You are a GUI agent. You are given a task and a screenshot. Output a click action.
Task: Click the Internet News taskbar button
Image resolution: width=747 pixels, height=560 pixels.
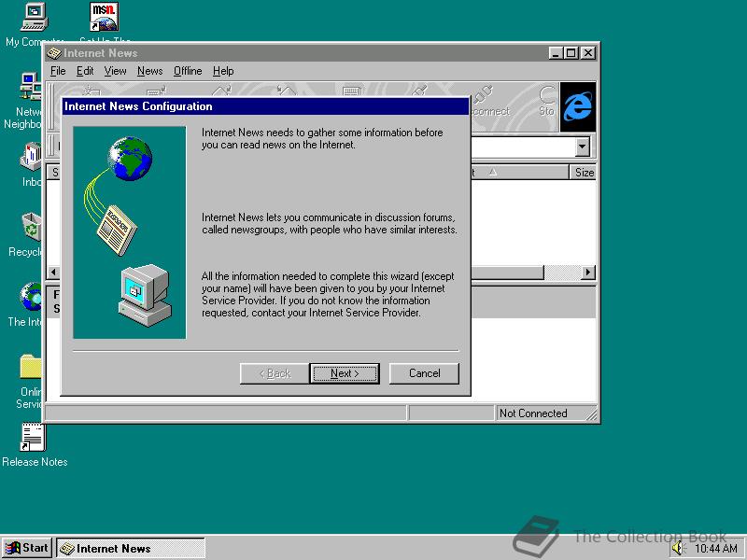(x=131, y=548)
